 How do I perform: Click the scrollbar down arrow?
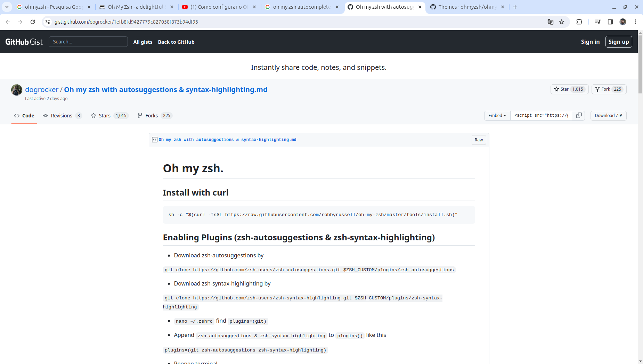[640, 361]
